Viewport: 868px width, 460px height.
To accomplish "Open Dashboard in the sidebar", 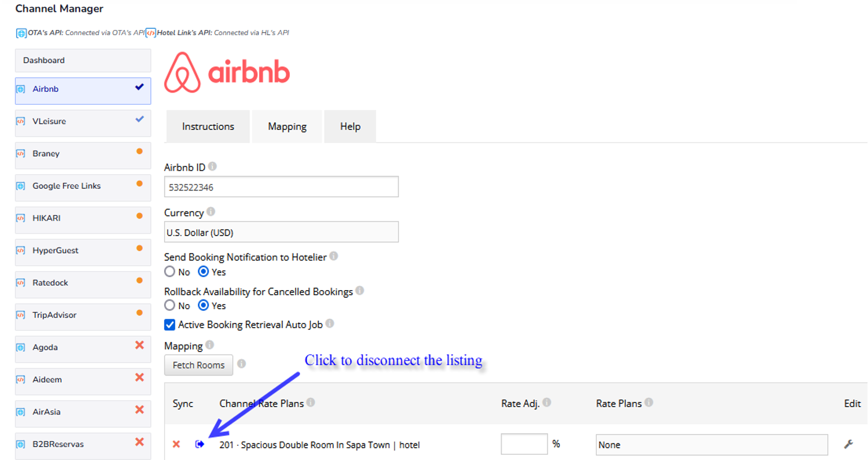I will (83, 60).
